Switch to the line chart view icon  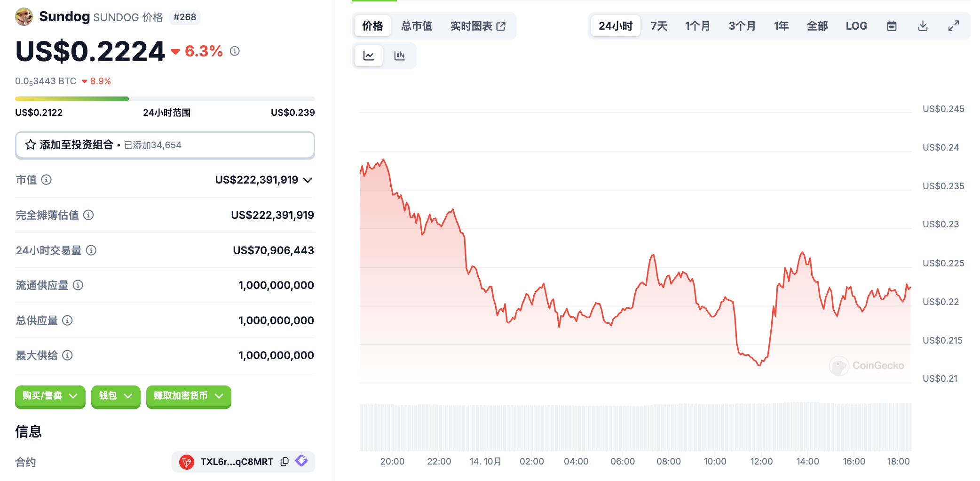(x=369, y=56)
